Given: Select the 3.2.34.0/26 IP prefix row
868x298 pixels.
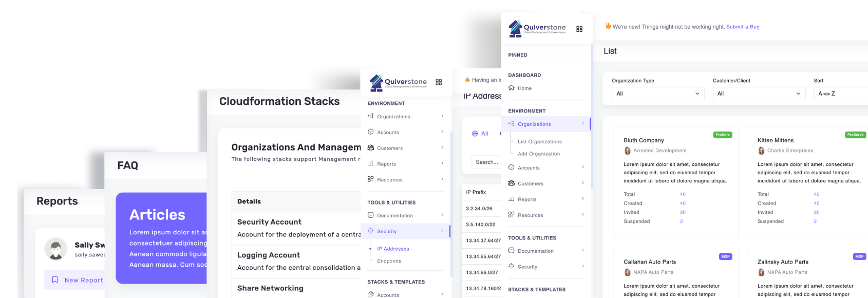Looking at the screenshot, I should [482, 209].
